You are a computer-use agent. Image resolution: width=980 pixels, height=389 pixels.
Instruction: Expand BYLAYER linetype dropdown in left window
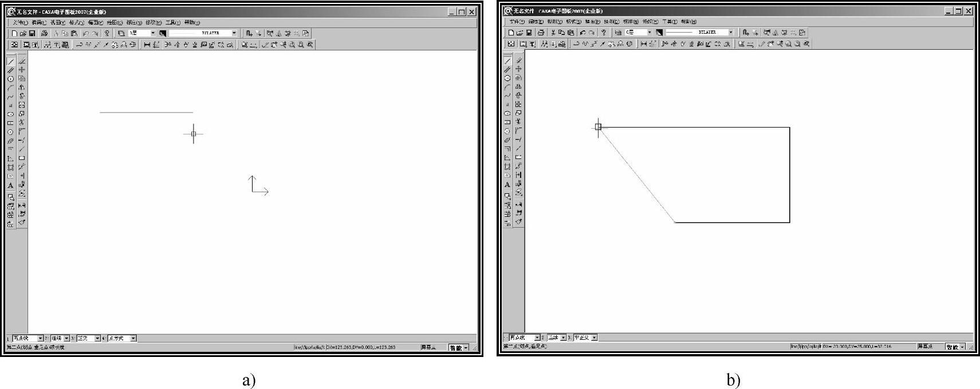[234, 33]
